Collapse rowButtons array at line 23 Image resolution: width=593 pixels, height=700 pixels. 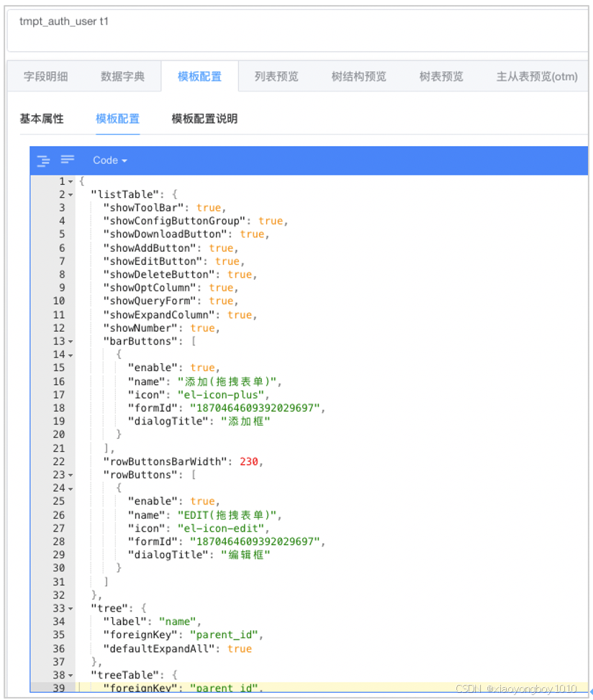(x=71, y=475)
